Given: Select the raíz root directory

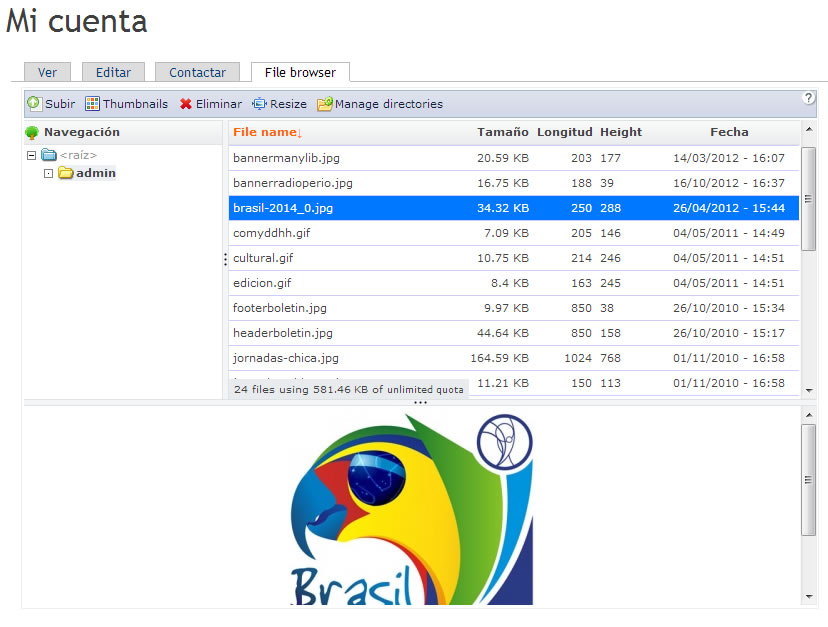Looking at the screenshot, I should click(x=78, y=155).
